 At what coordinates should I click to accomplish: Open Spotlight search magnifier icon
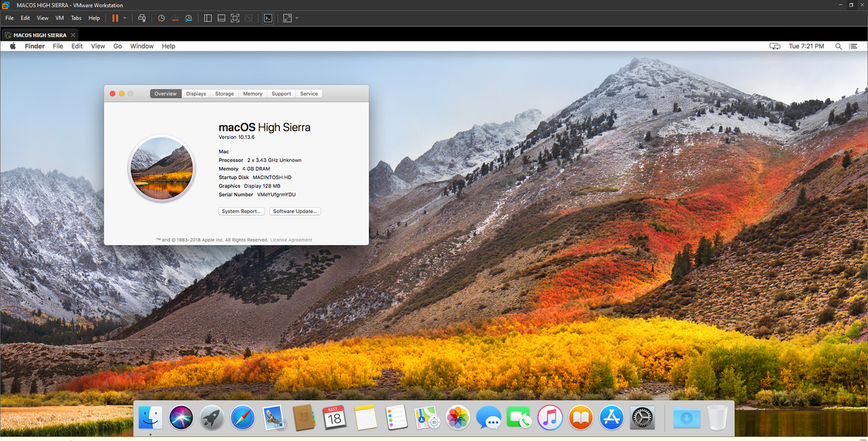tap(839, 46)
